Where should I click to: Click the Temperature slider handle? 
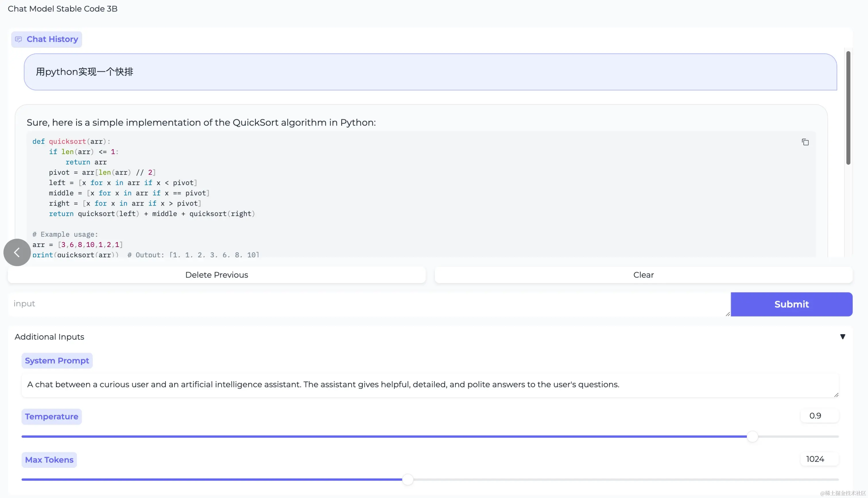[752, 436]
